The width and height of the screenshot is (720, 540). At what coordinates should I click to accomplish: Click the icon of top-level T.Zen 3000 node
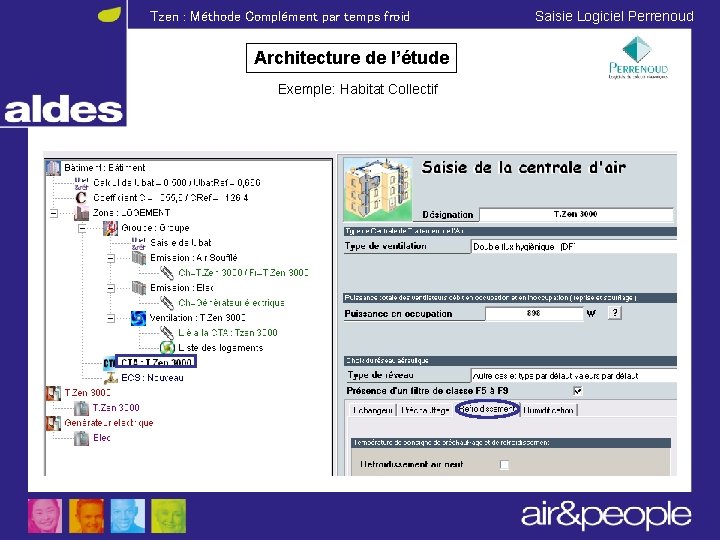[x=53, y=393]
